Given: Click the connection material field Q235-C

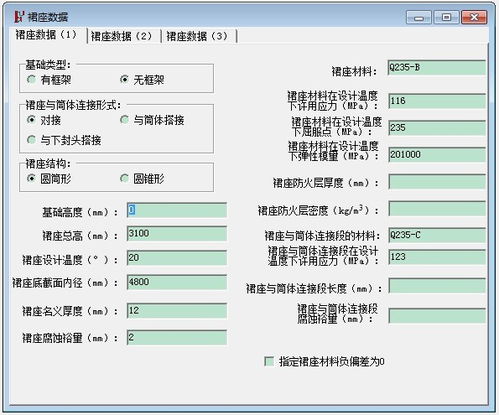Looking at the screenshot, I should [437, 235].
